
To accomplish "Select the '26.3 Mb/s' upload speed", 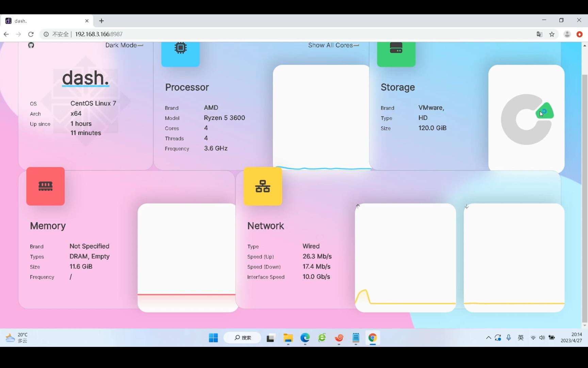I will 317,256.
